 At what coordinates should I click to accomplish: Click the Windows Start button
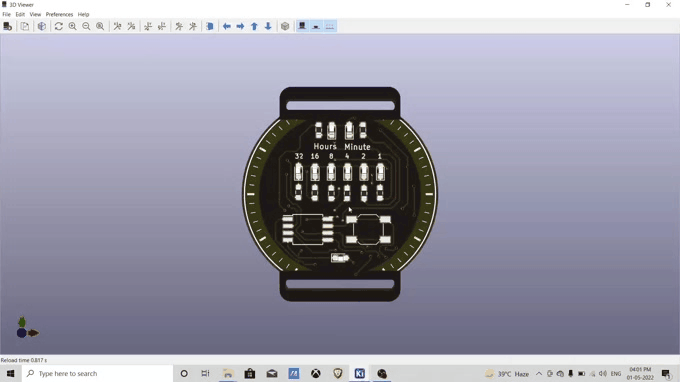pyautogui.click(x=11, y=373)
